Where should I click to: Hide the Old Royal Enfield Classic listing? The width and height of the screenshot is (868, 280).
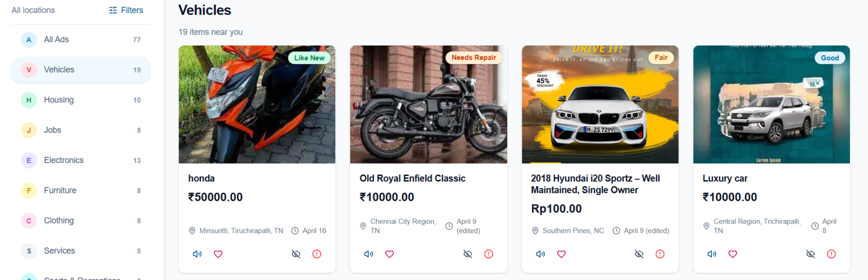pos(468,254)
